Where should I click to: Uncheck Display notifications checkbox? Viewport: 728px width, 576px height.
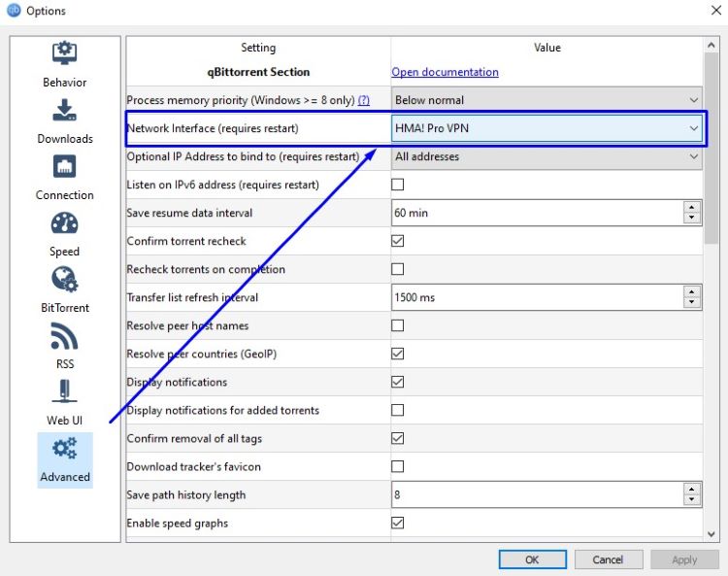397,382
